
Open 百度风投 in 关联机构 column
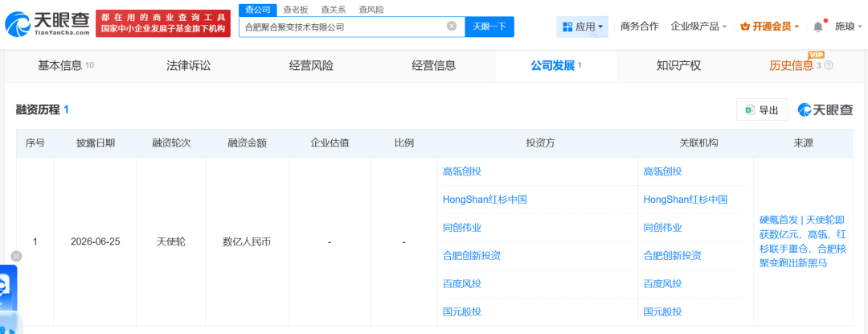click(662, 283)
